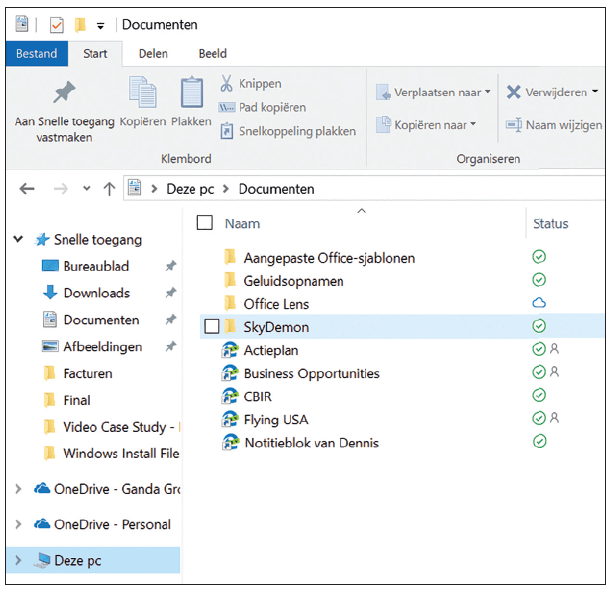
Task: Click the Bureaublad desktop icon in the sidebar
Action: pos(50,266)
